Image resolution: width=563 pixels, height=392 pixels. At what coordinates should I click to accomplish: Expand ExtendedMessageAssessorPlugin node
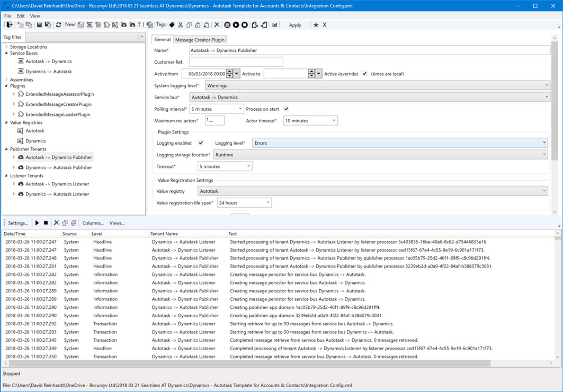(14, 94)
